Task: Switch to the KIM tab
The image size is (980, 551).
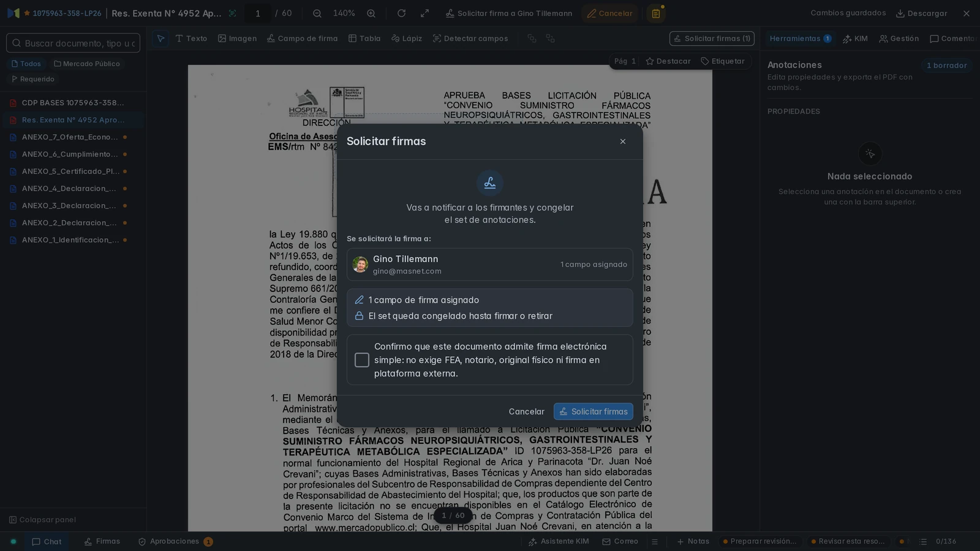Action: tap(855, 39)
